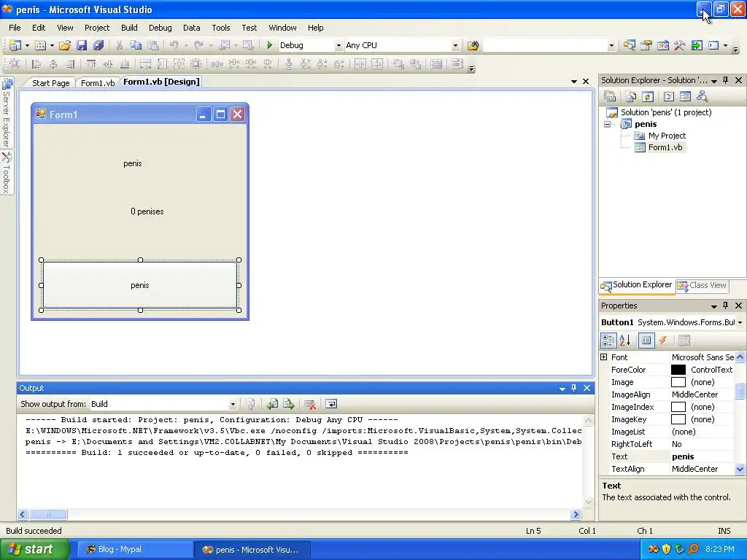Click View Code icon in Solution Explorer
This screenshot has width=747, height=560.
point(669,97)
